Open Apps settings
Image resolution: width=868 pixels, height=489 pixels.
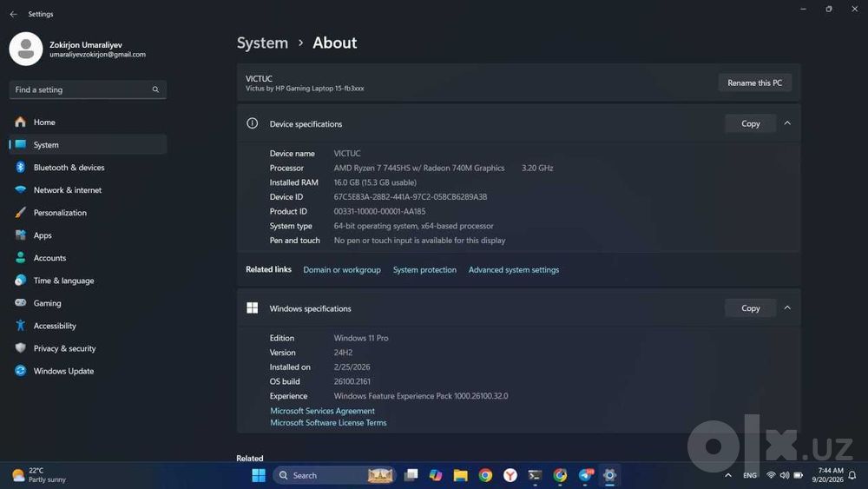pos(88,235)
